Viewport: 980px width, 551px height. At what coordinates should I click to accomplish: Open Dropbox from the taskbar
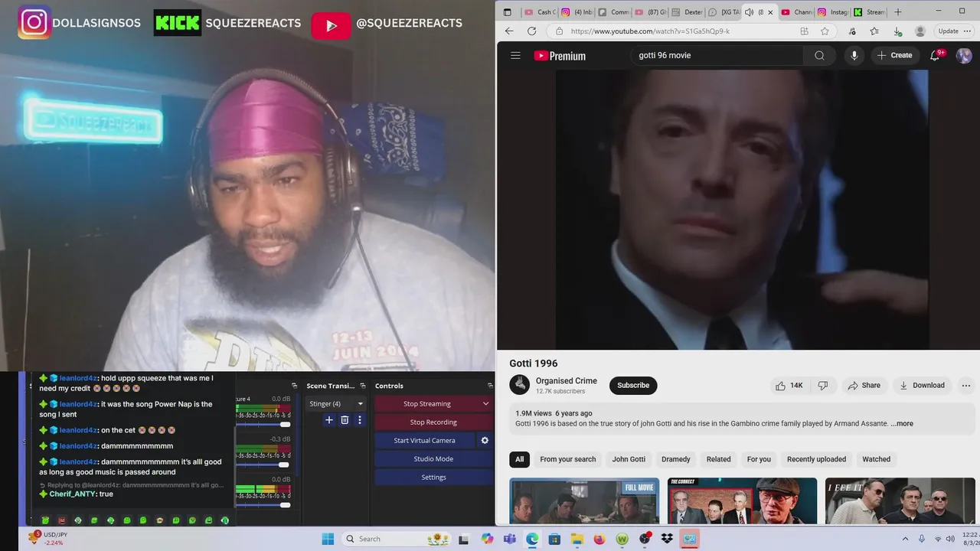pyautogui.click(x=667, y=539)
